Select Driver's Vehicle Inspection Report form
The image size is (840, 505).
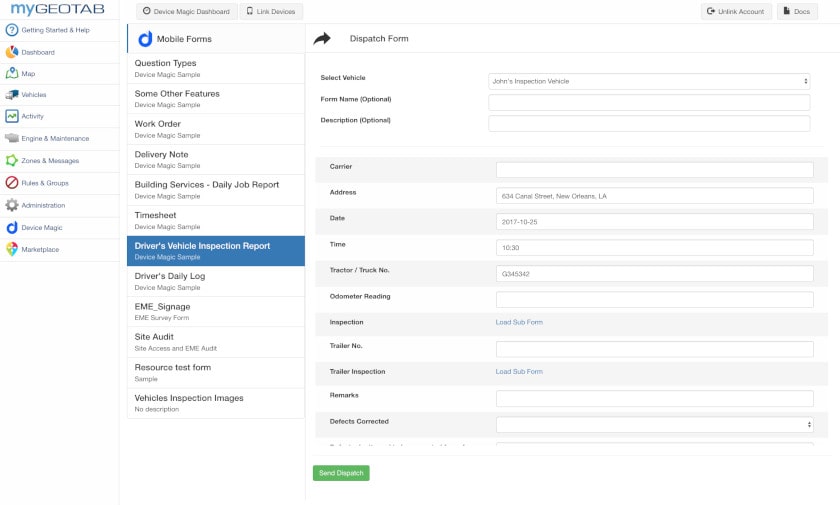216,251
